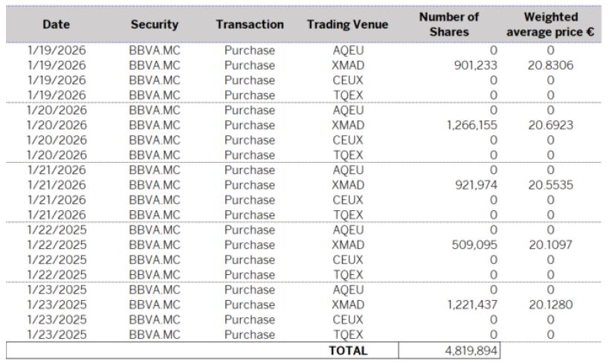Click XMAD venue in the 1/20/2026 row
609x364 pixels.
pos(347,126)
